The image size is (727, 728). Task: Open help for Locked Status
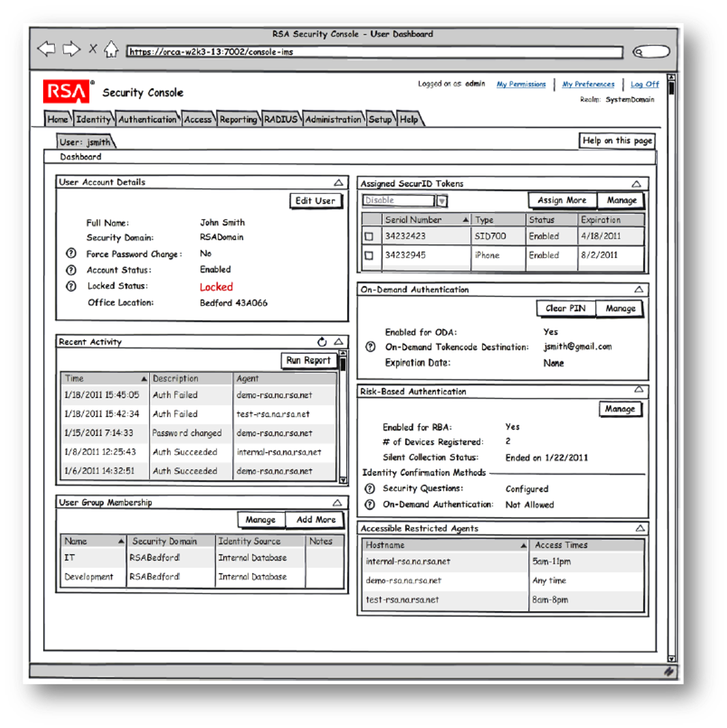71,286
